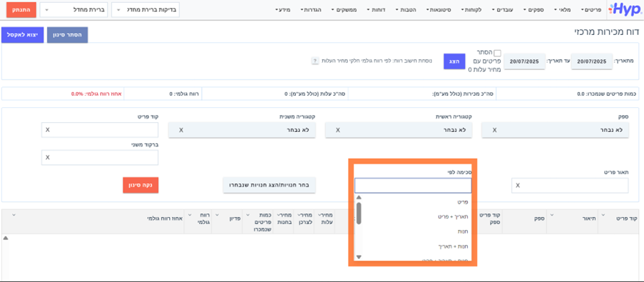Click the בחר חנויות/הצג חנויות שנבחרו button
This screenshot has width=644, height=282.
tap(269, 185)
